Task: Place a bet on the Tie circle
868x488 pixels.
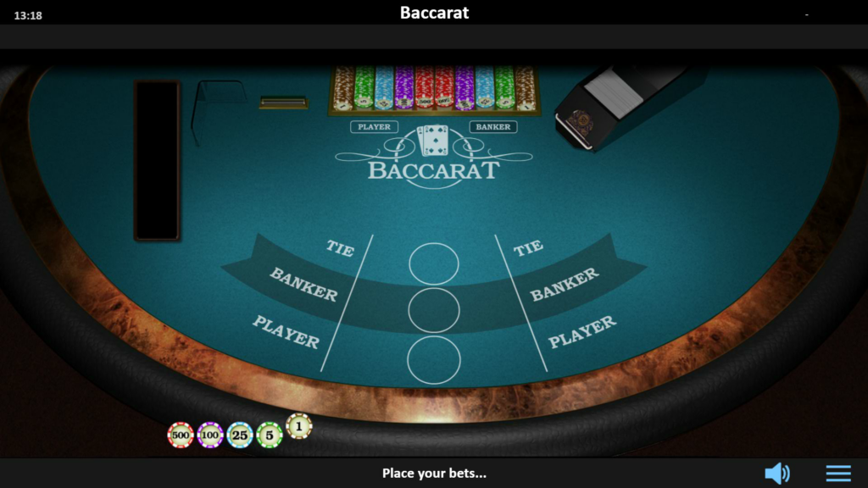Action: 434,264
